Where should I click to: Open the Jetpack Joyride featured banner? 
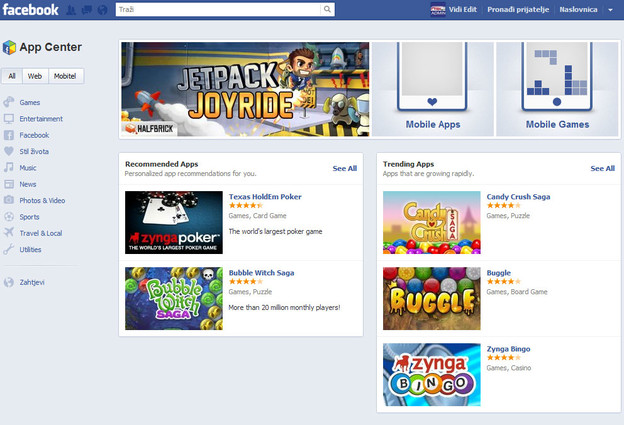tap(245, 89)
